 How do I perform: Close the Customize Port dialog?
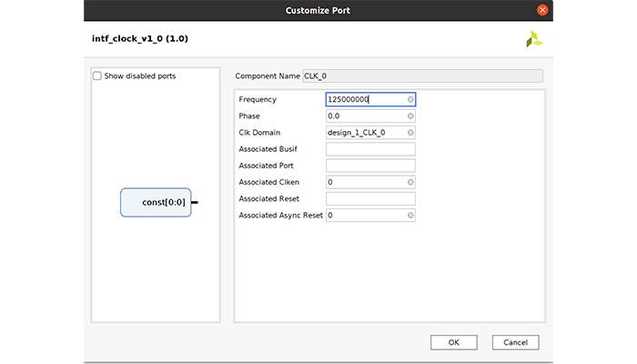tap(542, 10)
